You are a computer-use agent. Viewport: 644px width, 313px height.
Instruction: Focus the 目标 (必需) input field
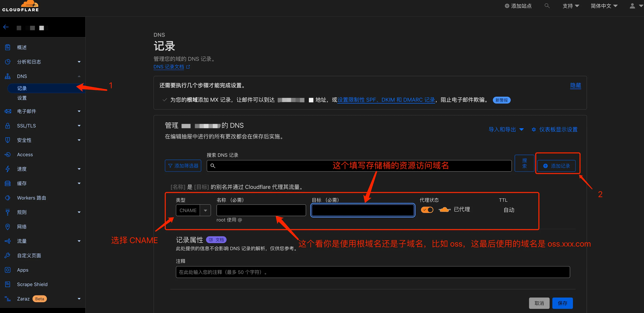[363, 210]
